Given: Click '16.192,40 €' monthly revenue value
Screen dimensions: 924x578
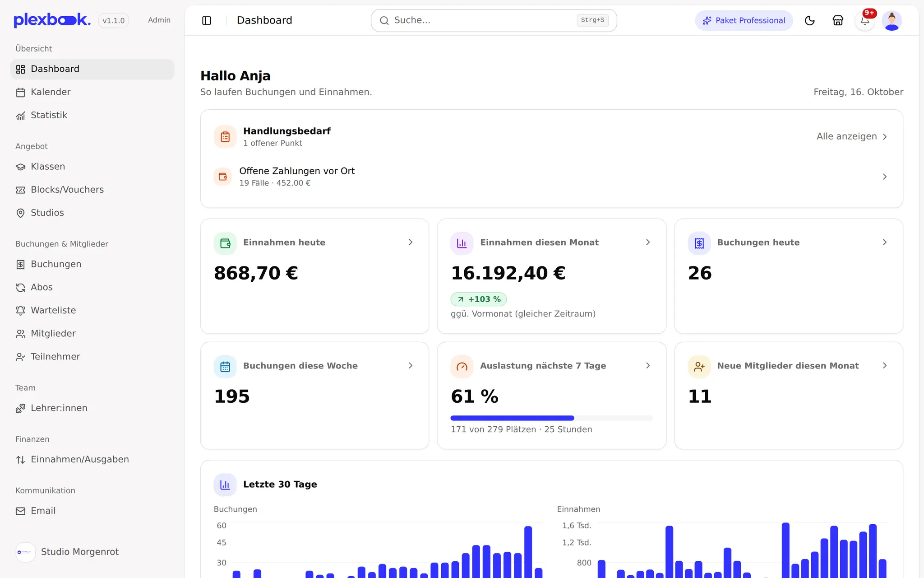Looking at the screenshot, I should [x=508, y=273].
